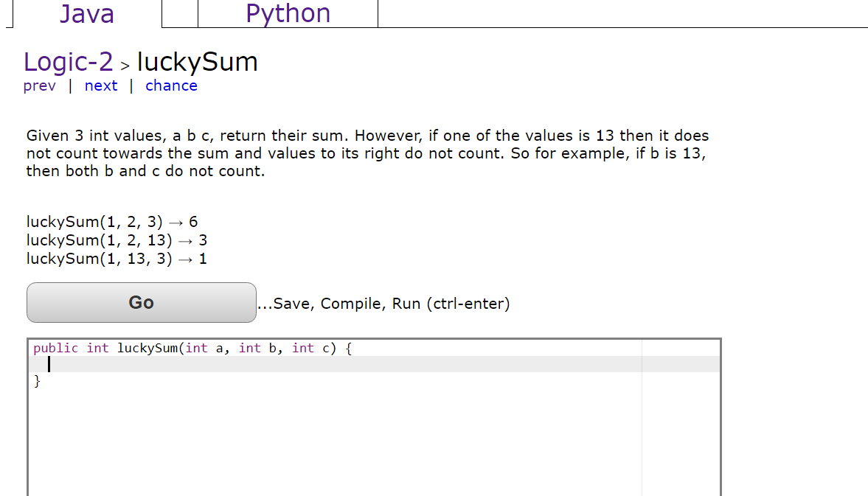Open a random problem via chance

pyautogui.click(x=171, y=85)
